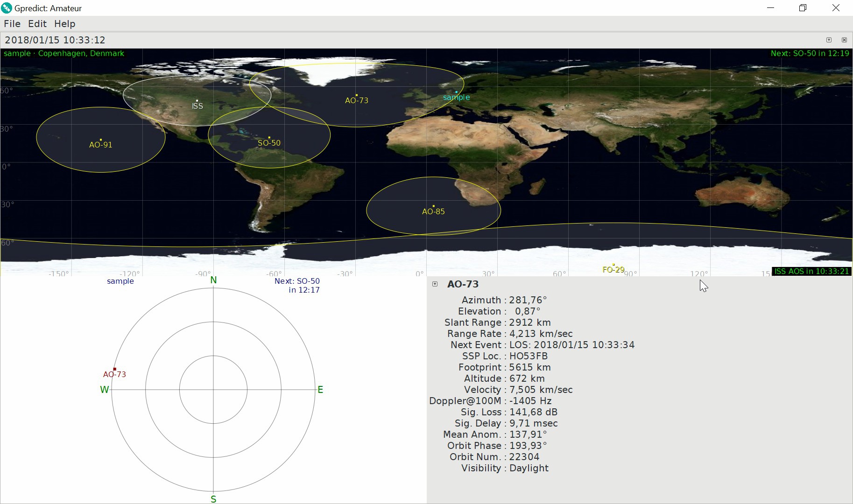The width and height of the screenshot is (853, 504).
Task: Click the date and time 2018/01/15 10:33:12
Action: point(55,40)
